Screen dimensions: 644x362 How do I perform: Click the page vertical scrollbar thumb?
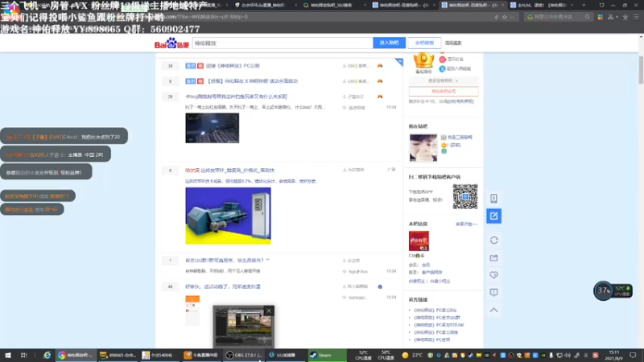coord(641,70)
